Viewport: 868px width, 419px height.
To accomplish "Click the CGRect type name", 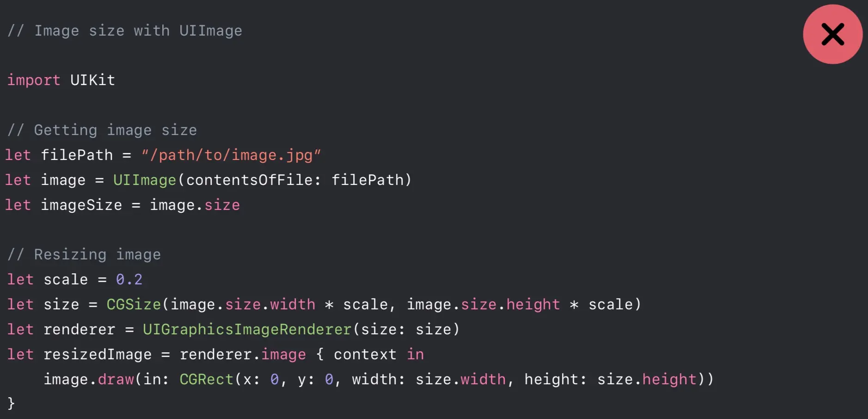I will pos(206,379).
